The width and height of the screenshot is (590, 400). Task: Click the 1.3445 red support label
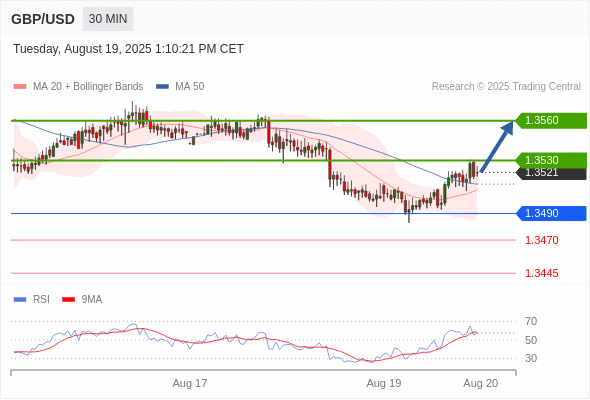click(x=541, y=273)
